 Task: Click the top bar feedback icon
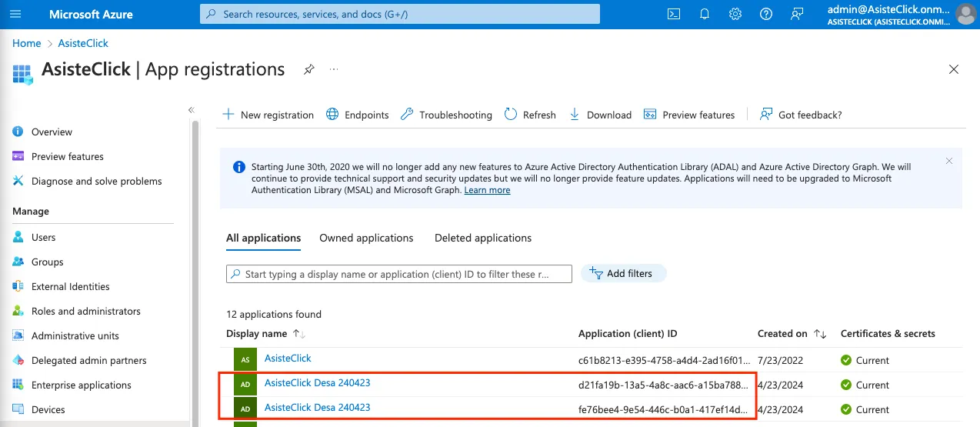pos(797,14)
